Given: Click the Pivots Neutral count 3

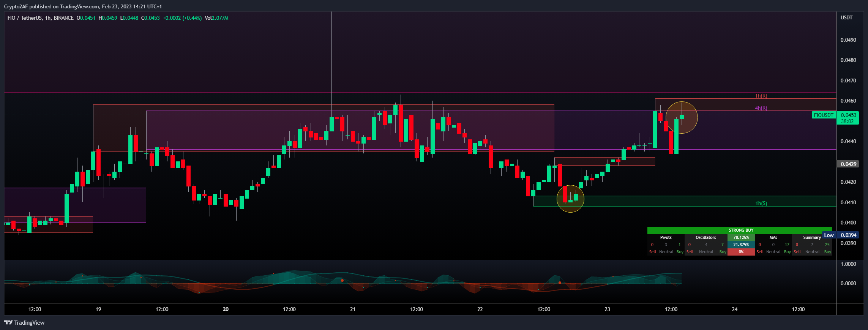Looking at the screenshot, I should (x=666, y=245).
